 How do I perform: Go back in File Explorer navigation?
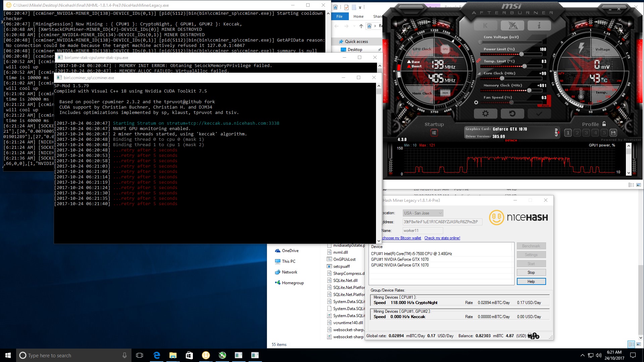click(x=337, y=26)
